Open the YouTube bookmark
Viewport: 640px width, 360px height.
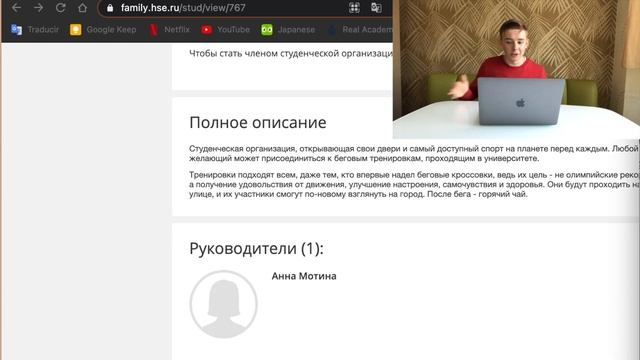tap(225, 29)
